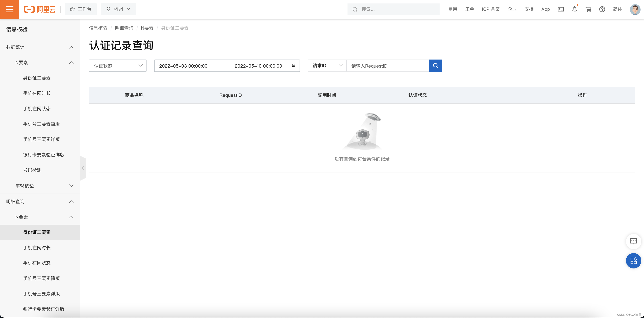Screen dimensions: 644x318
Task: Open the 杭州 region selector
Action: [118, 9]
